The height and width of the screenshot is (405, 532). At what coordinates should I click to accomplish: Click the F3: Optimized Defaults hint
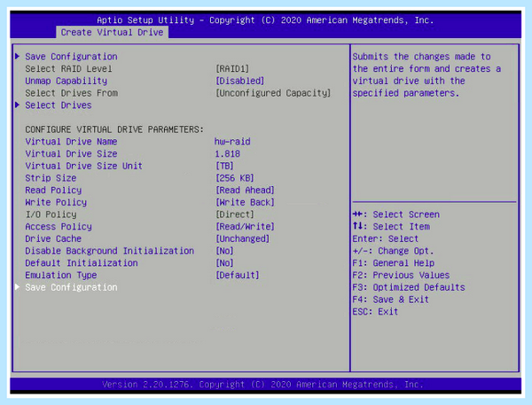pyautogui.click(x=409, y=287)
